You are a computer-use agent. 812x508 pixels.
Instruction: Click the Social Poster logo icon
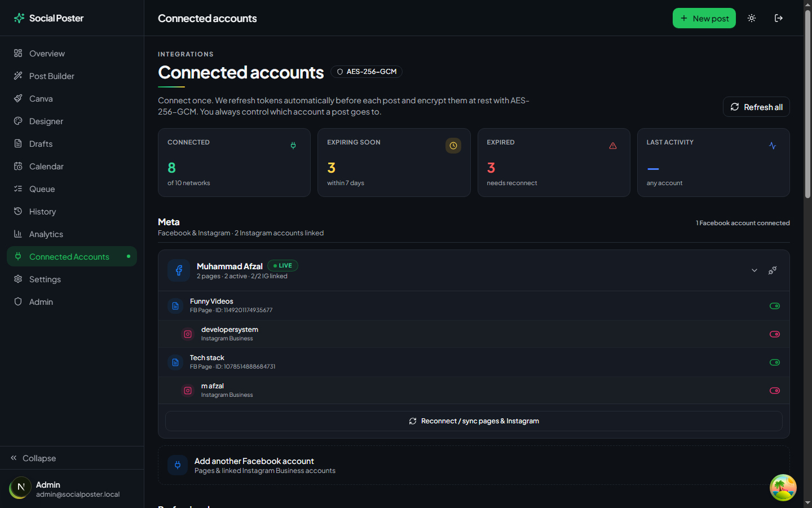tap(19, 18)
